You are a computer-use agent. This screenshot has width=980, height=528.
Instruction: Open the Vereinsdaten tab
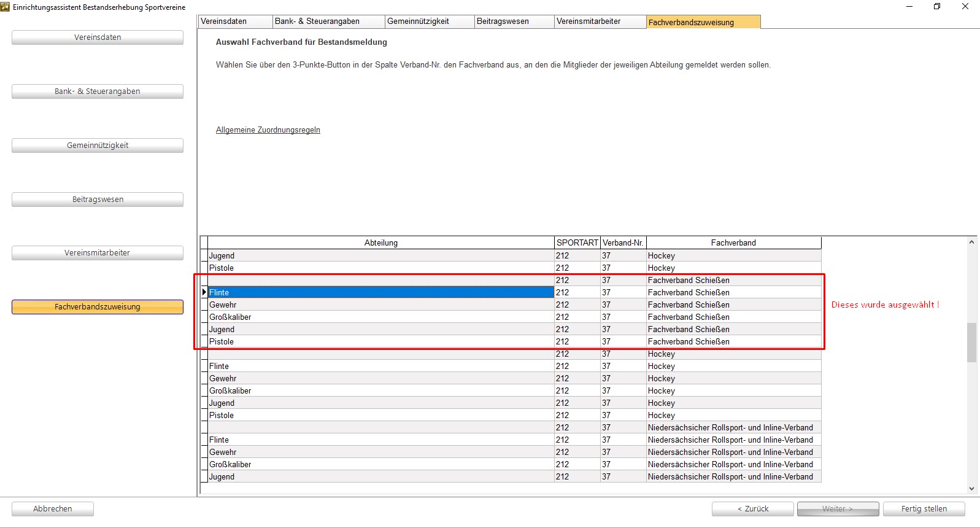[236, 21]
